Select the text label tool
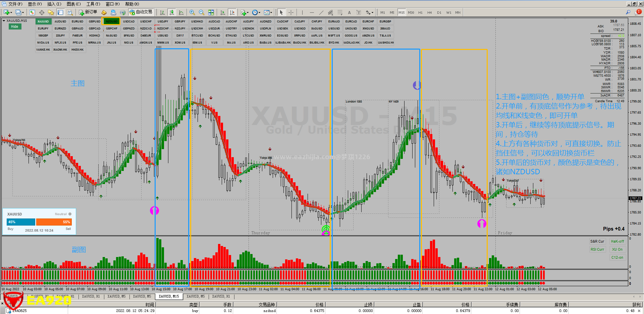Image resolution: width=644 pixels, height=314 pixels. [x=349, y=12]
